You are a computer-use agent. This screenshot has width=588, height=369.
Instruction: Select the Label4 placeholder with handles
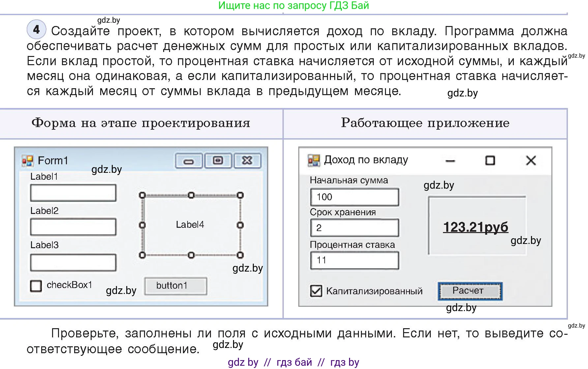191,225
